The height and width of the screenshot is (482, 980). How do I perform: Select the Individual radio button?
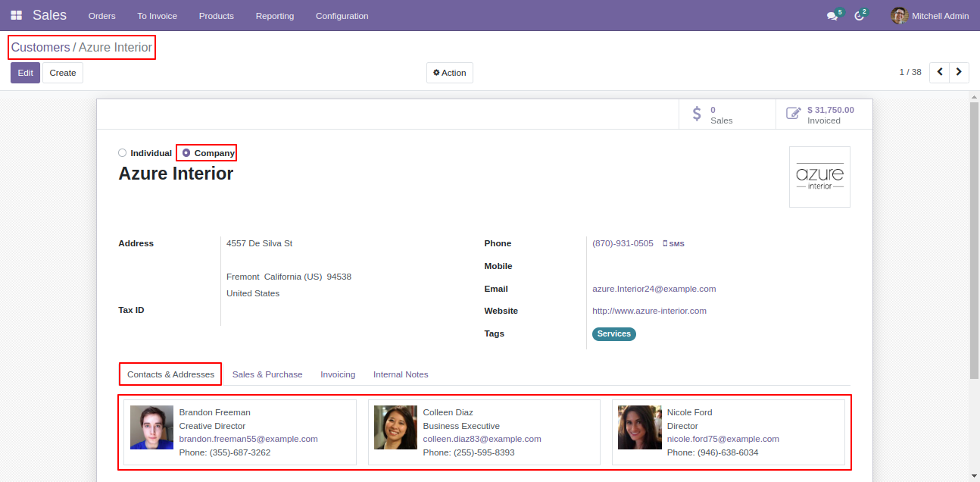[x=123, y=153]
